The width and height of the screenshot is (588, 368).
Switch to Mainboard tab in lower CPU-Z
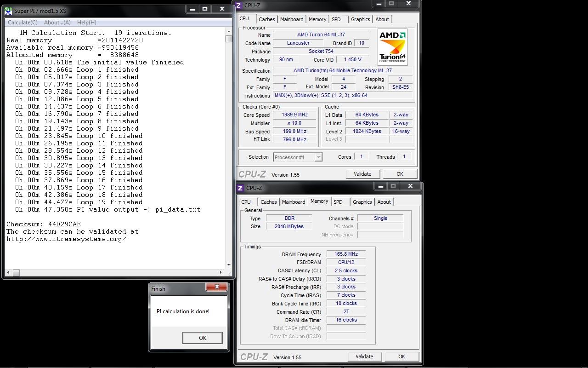point(294,202)
